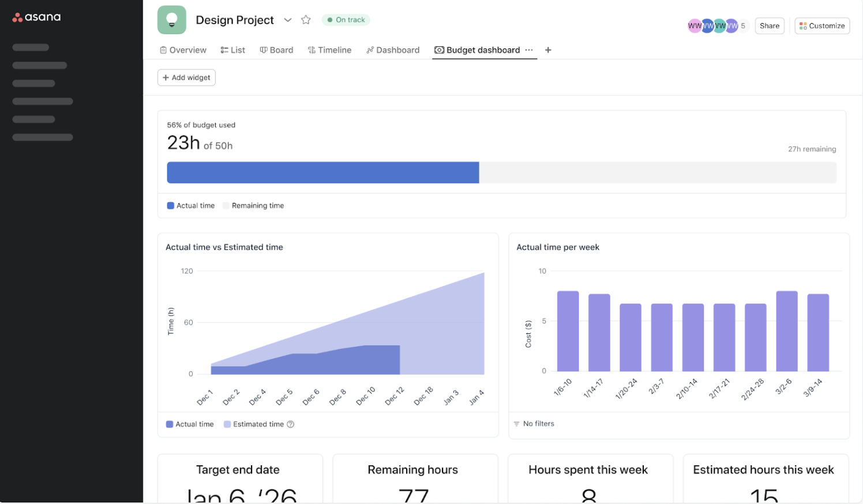This screenshot has height=504, width=863.
Task: Open the On track status dropdown
Action: (346, 20)
